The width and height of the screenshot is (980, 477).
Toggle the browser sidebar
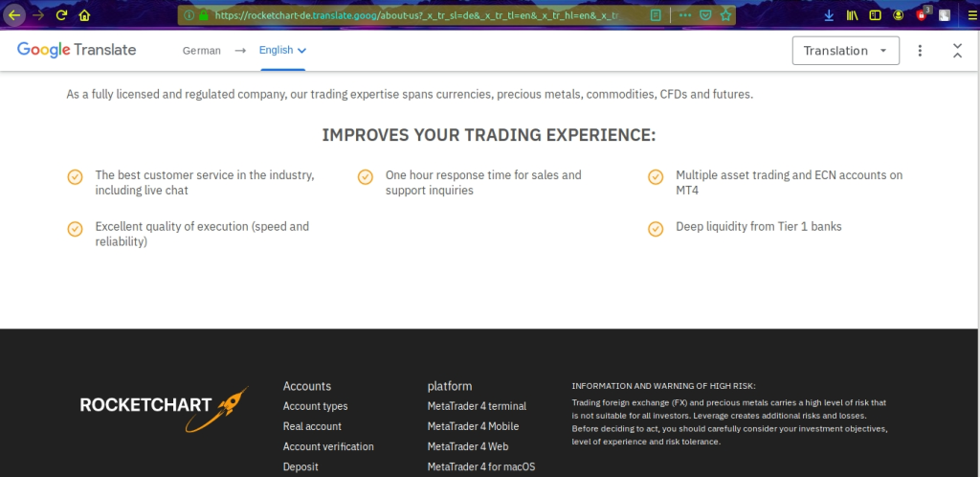pyautogui.click(x=875, y=15)
